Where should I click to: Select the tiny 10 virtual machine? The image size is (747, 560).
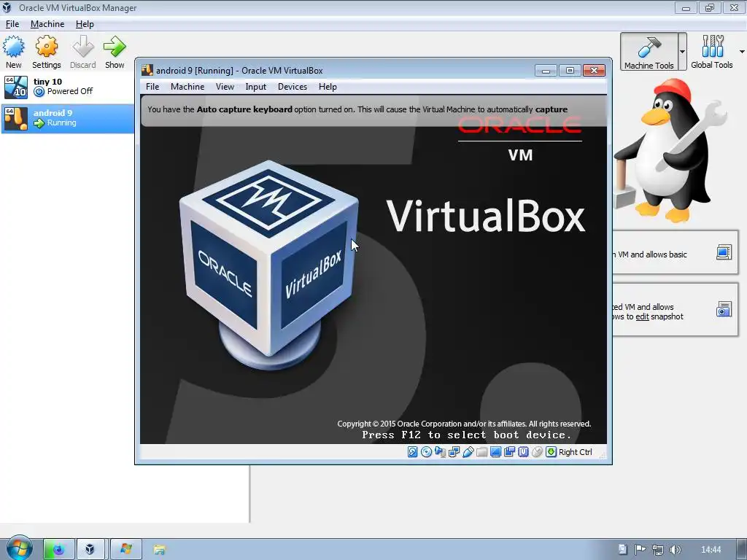click(67, 87)
